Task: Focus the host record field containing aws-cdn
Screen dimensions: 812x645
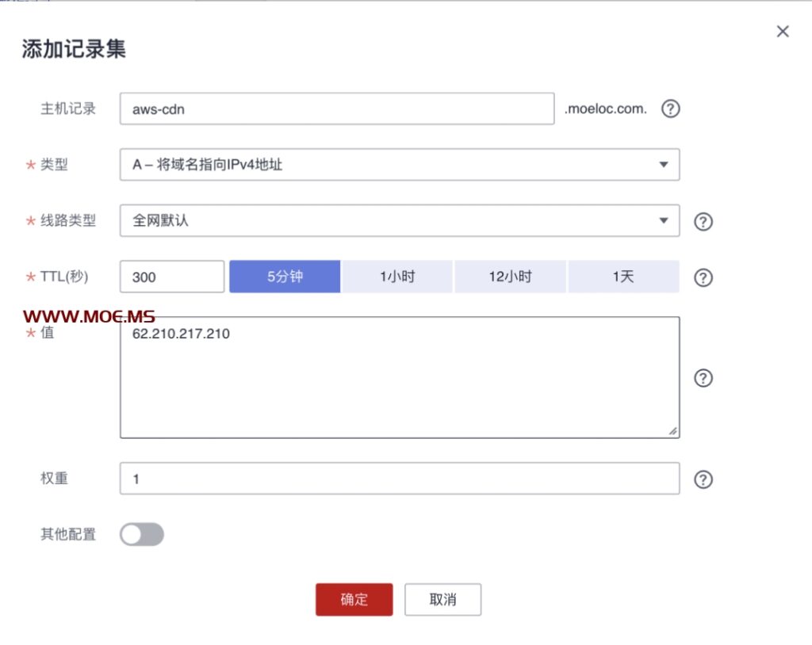Action: coord(336,109)
